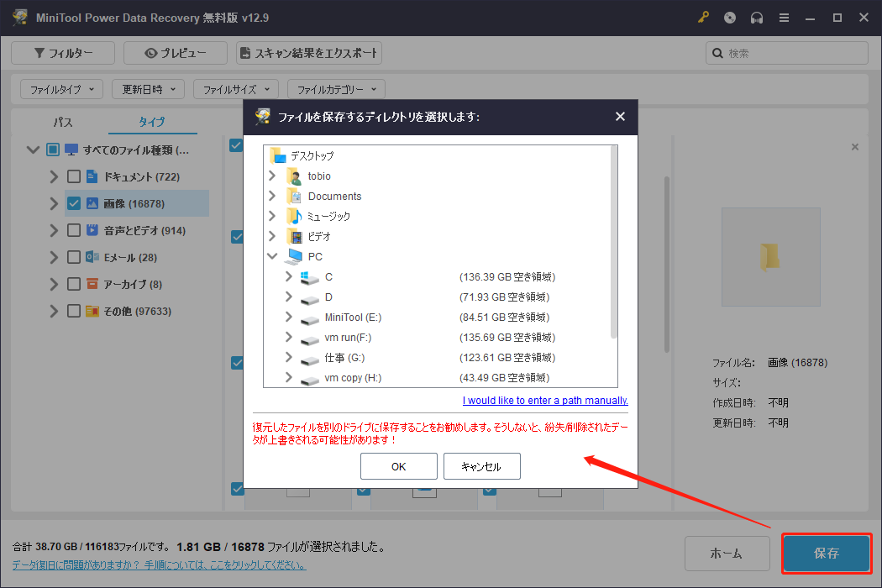Expand the その他 (97633) tree node
882x588 pixels.
(x=54, y=311)
